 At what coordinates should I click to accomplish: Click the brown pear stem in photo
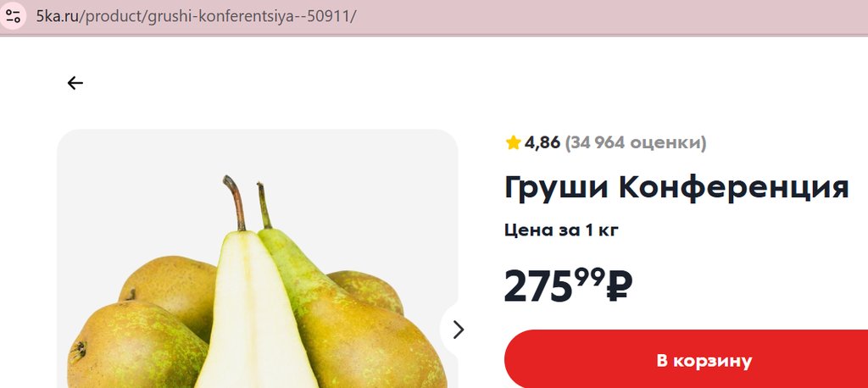[x=236, y=202]
